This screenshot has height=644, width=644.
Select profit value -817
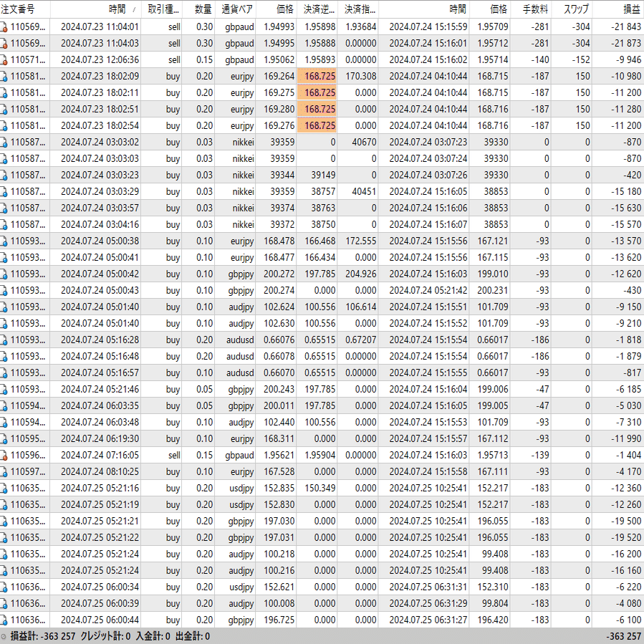pos(632,373)
